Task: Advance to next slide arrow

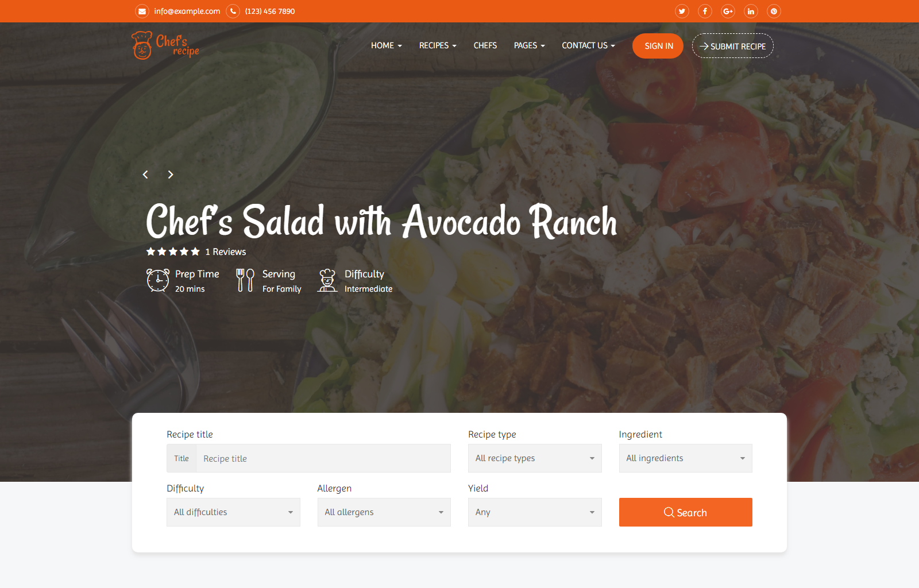Action: coord(171,175)
